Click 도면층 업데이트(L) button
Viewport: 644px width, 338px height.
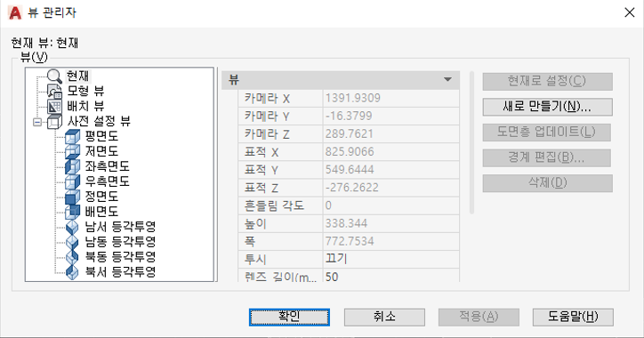547,133
